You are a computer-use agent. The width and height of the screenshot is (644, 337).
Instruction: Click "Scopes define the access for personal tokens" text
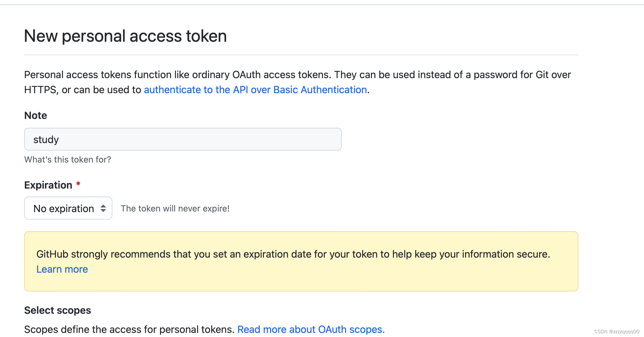point(129,329)
